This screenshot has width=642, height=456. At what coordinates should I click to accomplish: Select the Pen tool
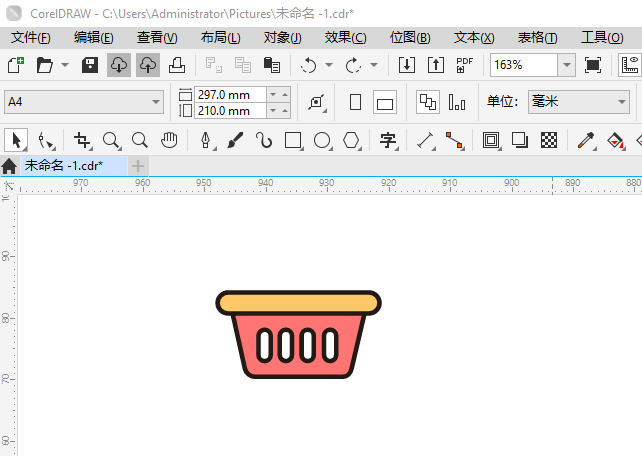pos(206,140)
